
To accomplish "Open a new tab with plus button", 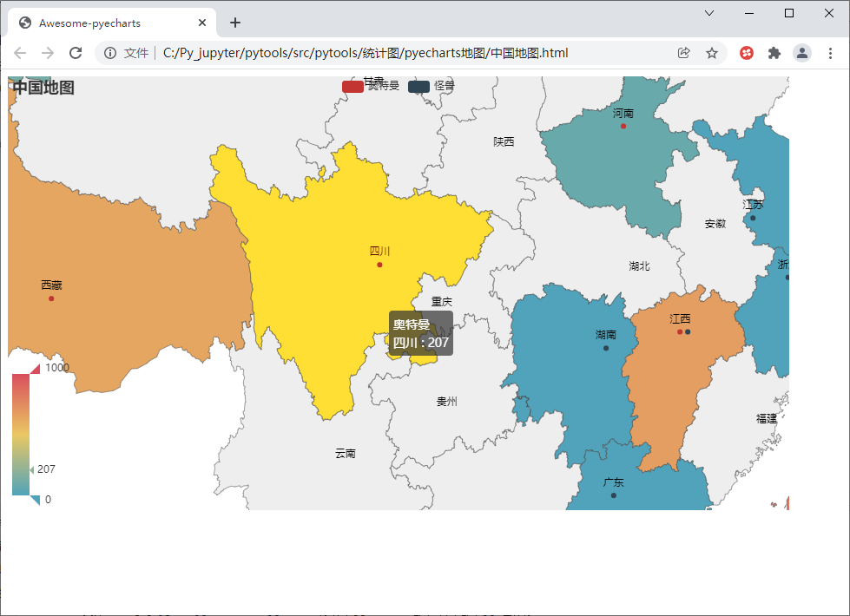I will (234, 23).
